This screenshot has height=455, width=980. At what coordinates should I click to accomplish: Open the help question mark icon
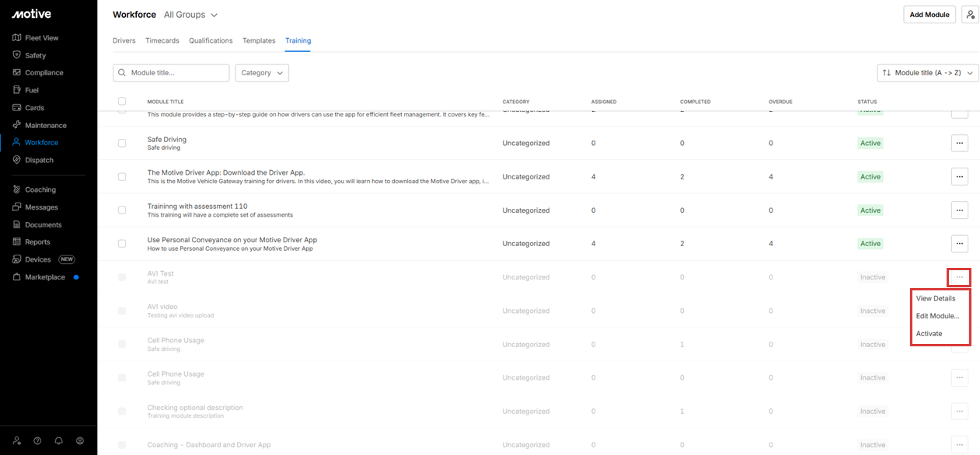coord(37,440)
